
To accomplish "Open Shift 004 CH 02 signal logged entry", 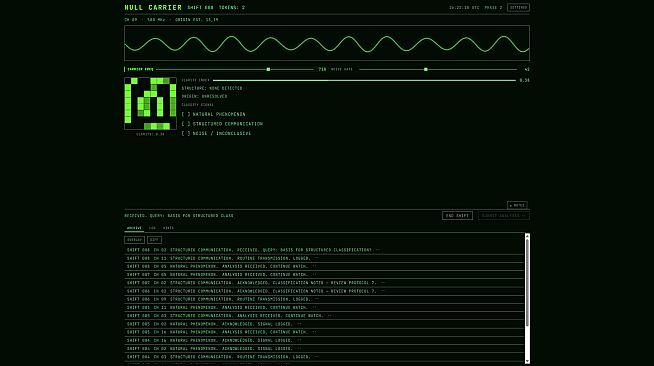I will click(324, 348).
